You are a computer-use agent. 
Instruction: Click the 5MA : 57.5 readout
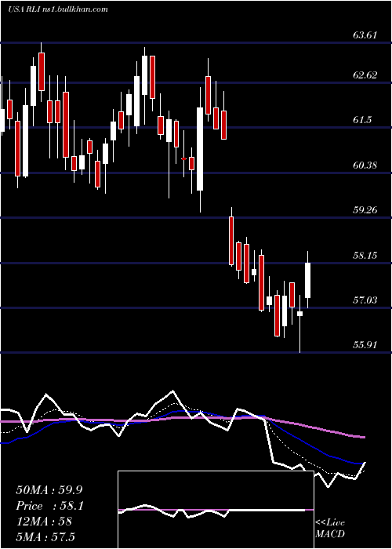click(45, 537)
